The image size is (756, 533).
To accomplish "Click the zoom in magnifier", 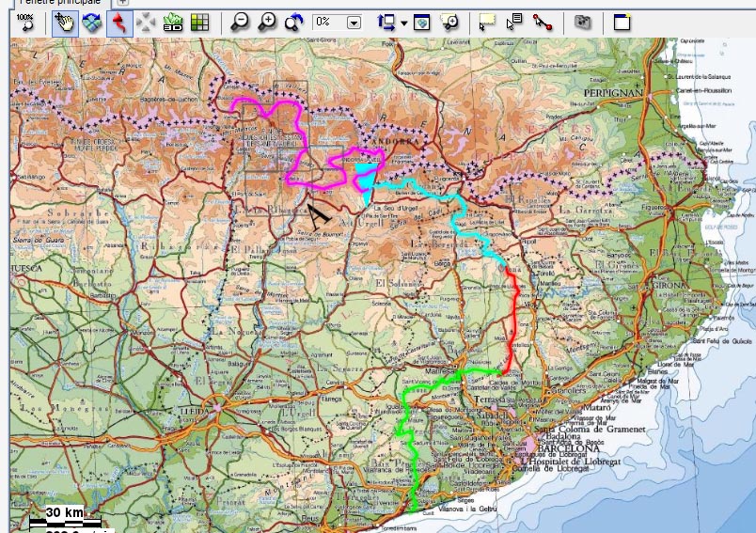I will (x=267, y=23).
